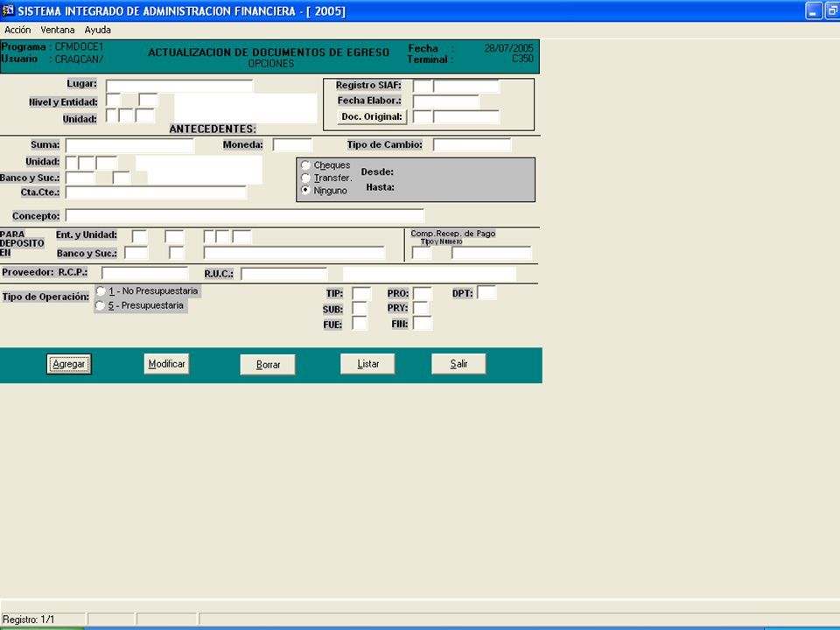Click the "Desde:" label
This screenshot has width=840, height=630.
pyautogui.click(x=378, y=172)
